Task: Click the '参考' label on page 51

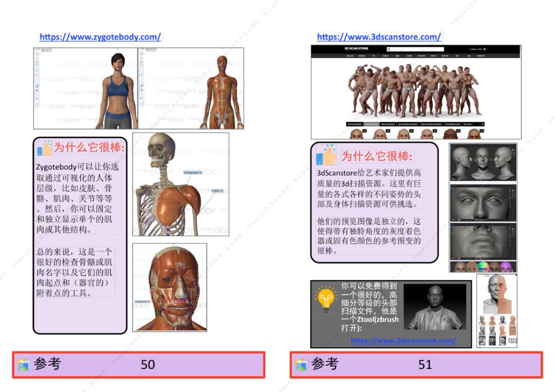Action: click(325, 364)
